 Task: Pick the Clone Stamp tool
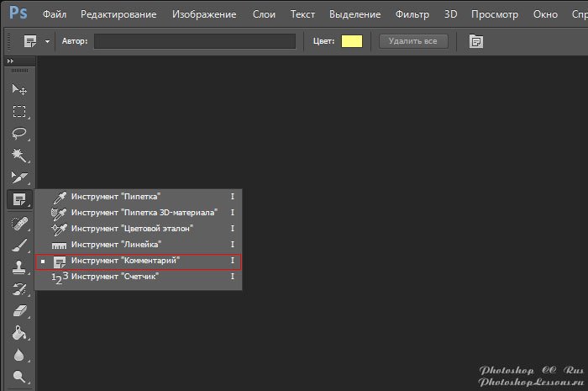pyautogui.click(x=18, y=267)
